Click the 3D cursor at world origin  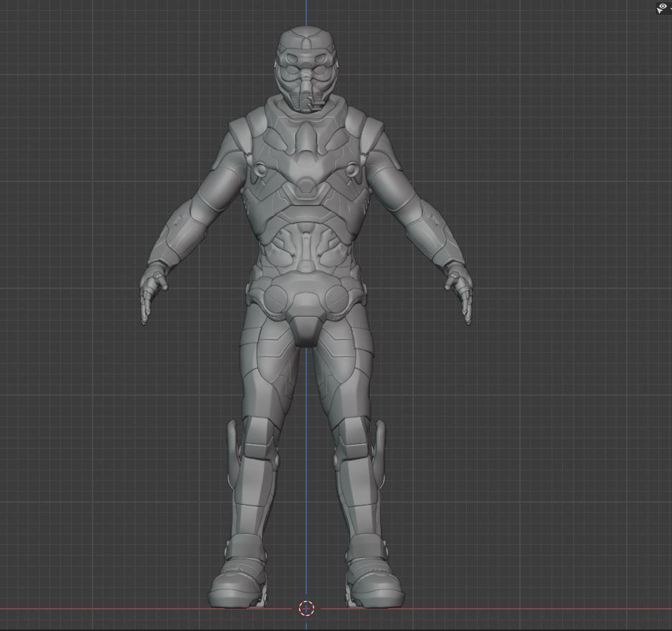(x=306, y=608)
